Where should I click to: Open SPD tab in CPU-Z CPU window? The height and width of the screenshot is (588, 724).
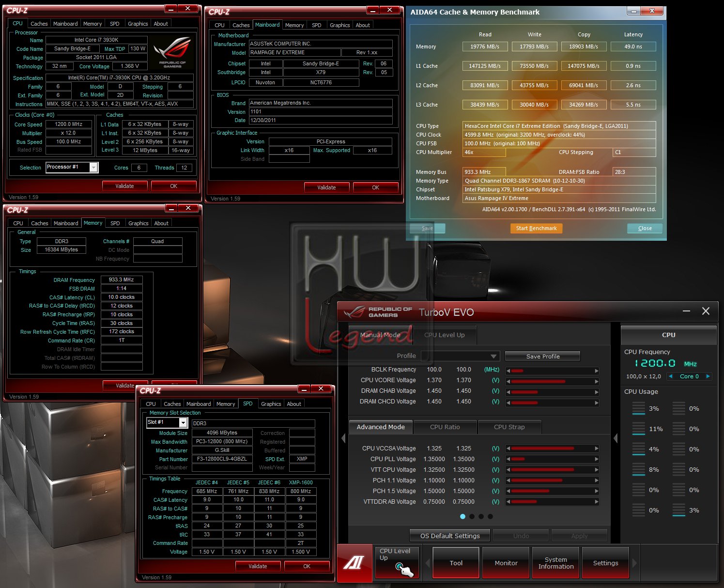tap(114, 24)
